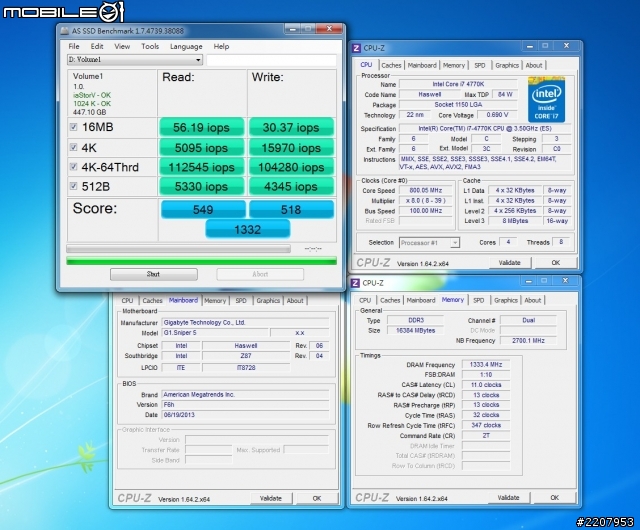Click the Gigabyte Technology manufacturer field
Viewport: 640px width, 530px height.
click(245, 322)
